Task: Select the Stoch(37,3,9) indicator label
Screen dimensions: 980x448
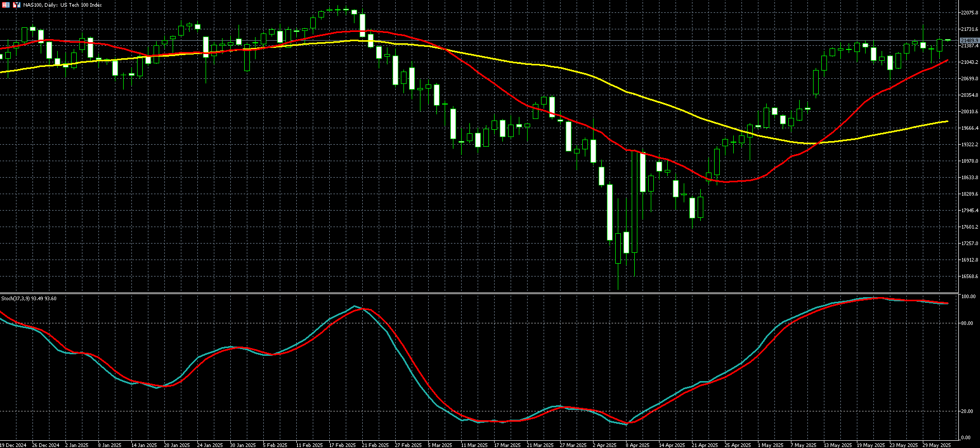Action: (28, 299)
